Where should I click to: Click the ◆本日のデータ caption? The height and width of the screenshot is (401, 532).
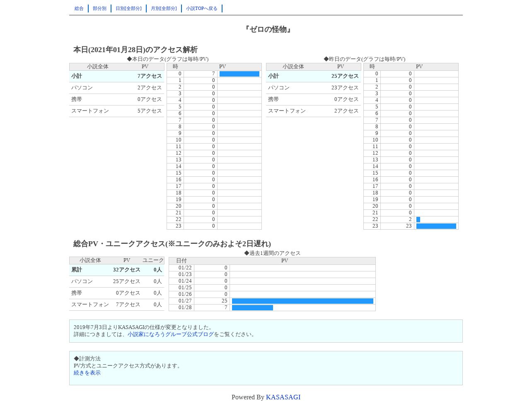coord(168,59)
